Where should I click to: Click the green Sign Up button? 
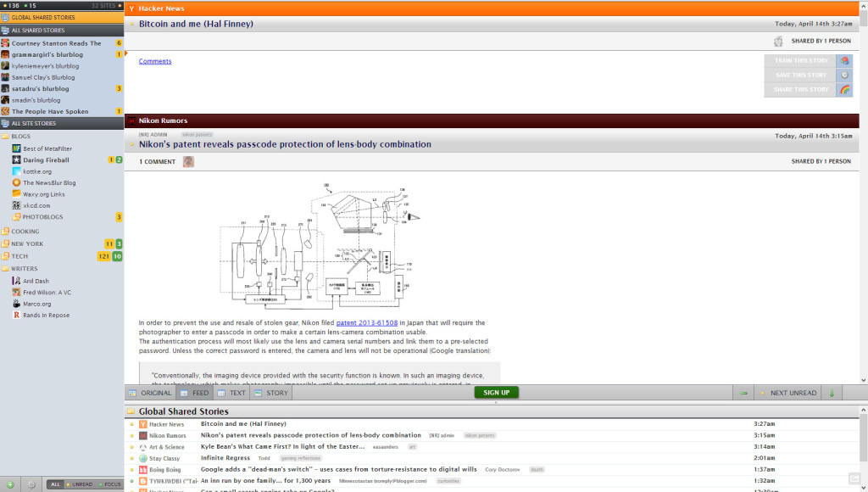click(x=496, y=392)
